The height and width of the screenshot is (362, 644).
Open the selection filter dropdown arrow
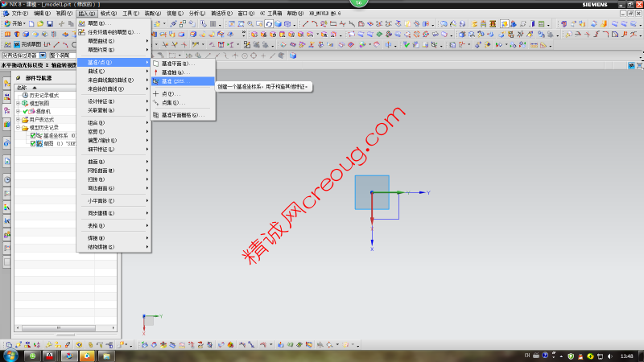click(x=43, y=56)
